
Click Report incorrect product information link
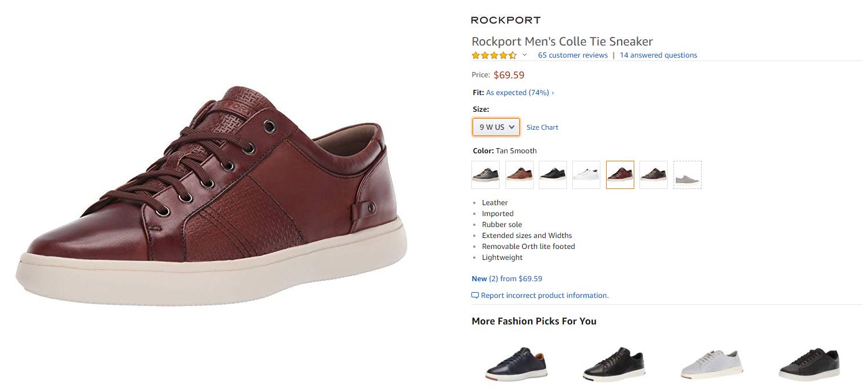tap(545, 296)
